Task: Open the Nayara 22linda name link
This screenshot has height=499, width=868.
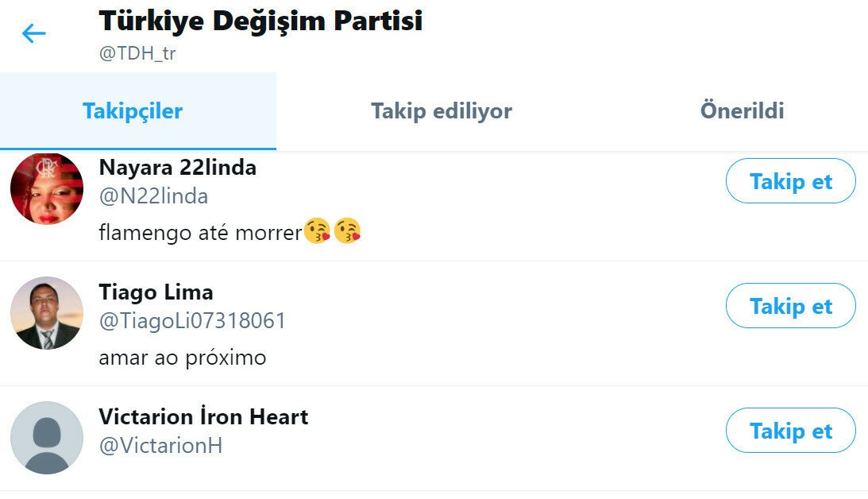Action: pos(177,168)
